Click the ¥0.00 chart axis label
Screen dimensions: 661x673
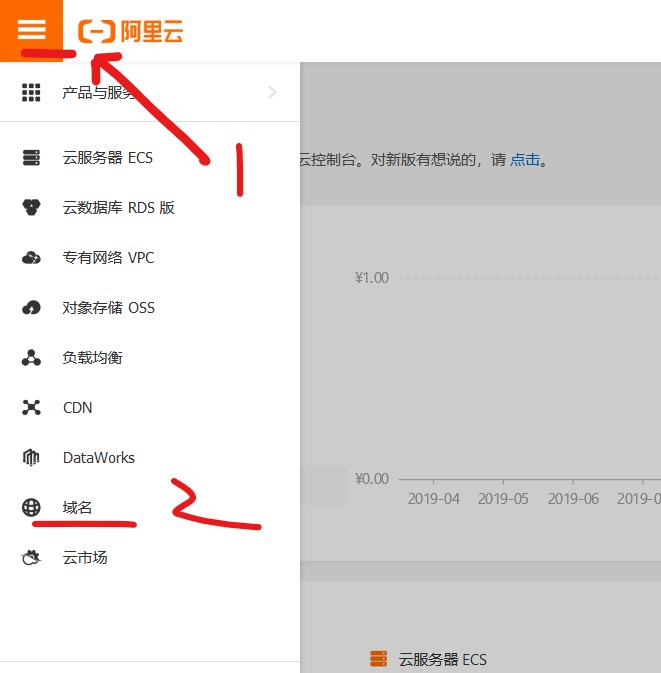click(x=372, y=479)
